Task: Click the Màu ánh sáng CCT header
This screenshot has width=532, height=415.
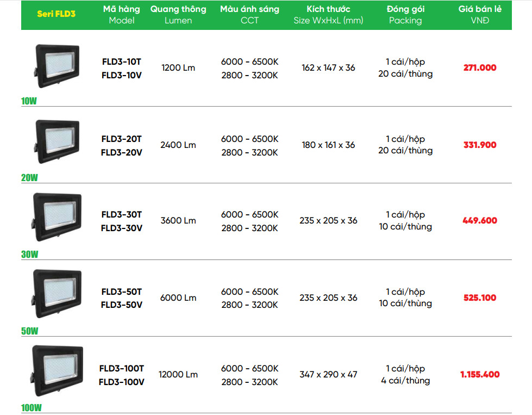Action: coord(249,15)
